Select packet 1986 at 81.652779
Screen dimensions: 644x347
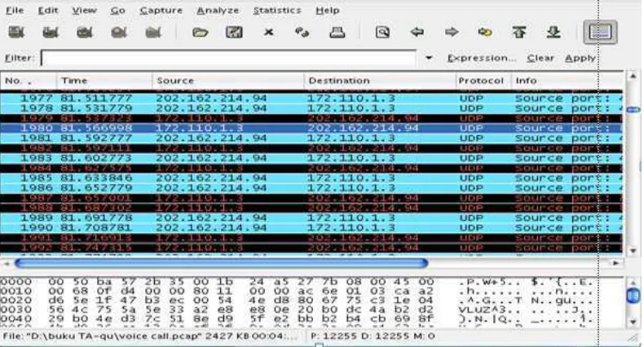(311, 188)
